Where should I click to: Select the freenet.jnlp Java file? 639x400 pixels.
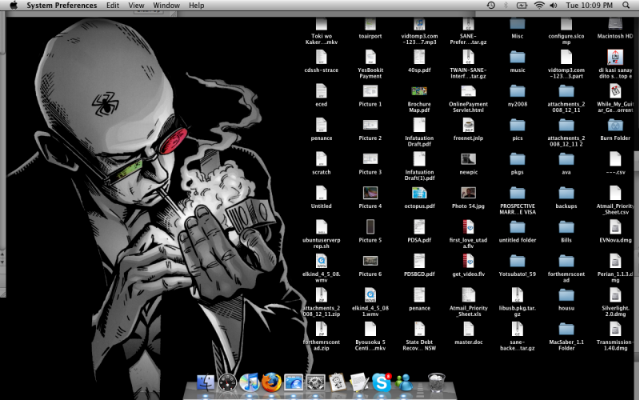pyautogui.click(x=468, y=125)
